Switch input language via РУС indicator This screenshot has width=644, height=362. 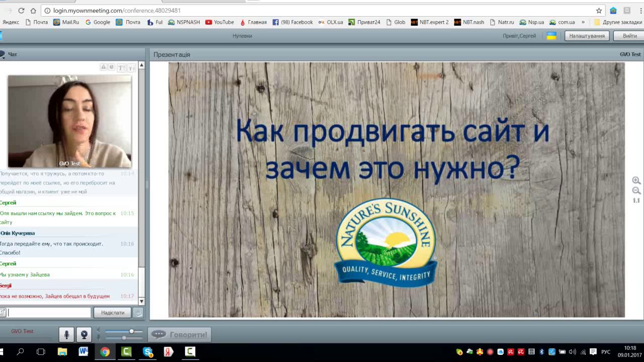coord(606,352)
